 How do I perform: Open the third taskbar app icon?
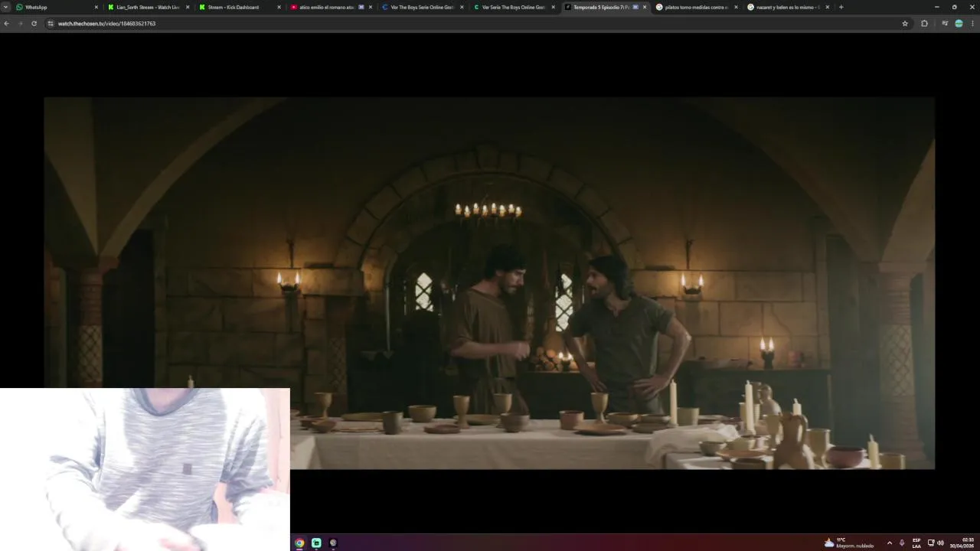[333, 543]
